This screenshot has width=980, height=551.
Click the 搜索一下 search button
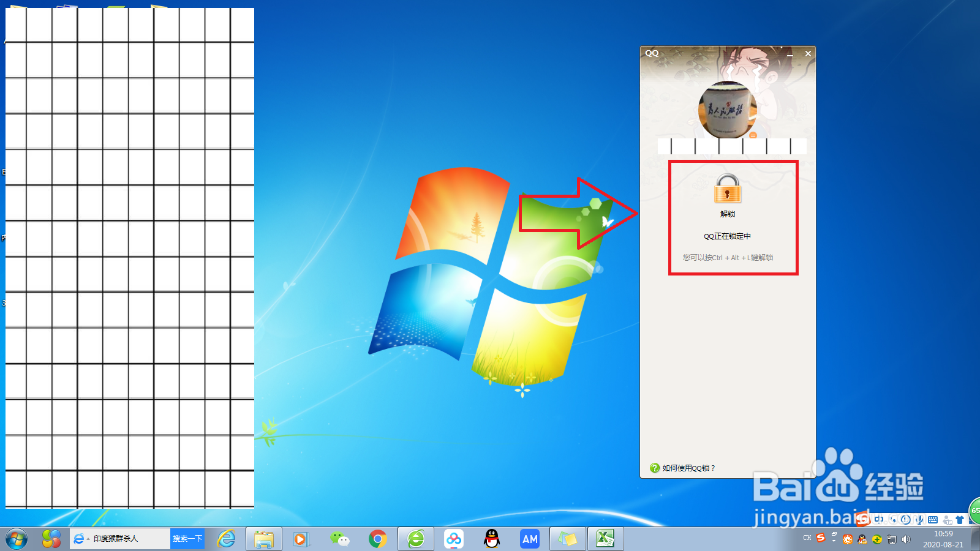(x=187, y=539)
